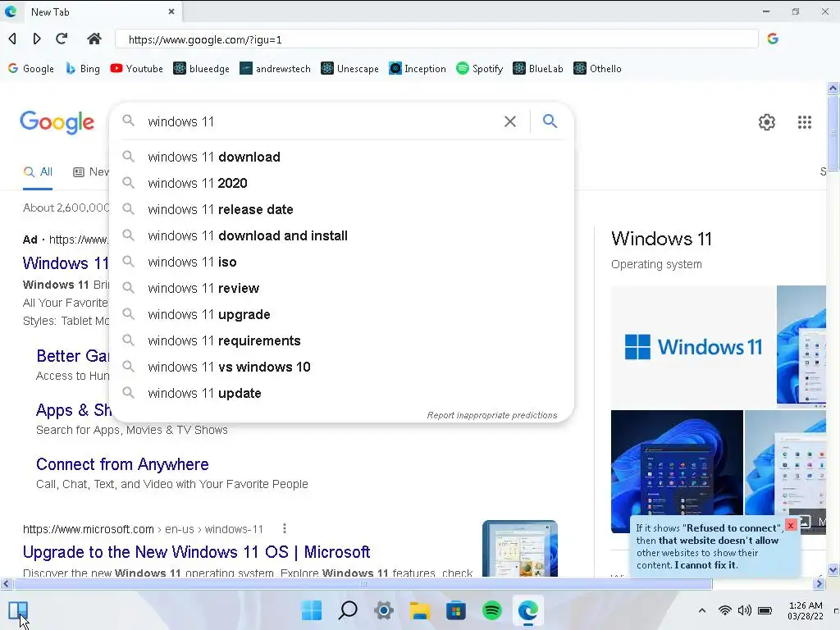Close the Refused to connect notice

(x=790, y=526)
